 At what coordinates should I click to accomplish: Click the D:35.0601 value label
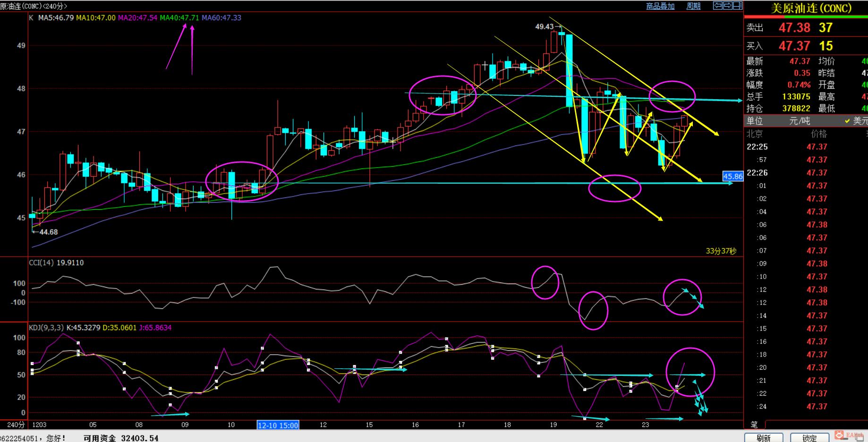coord(119,328)
